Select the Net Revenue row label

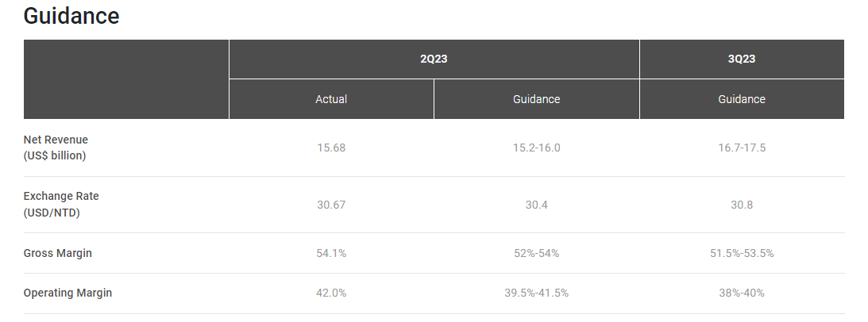pos(56,148)
